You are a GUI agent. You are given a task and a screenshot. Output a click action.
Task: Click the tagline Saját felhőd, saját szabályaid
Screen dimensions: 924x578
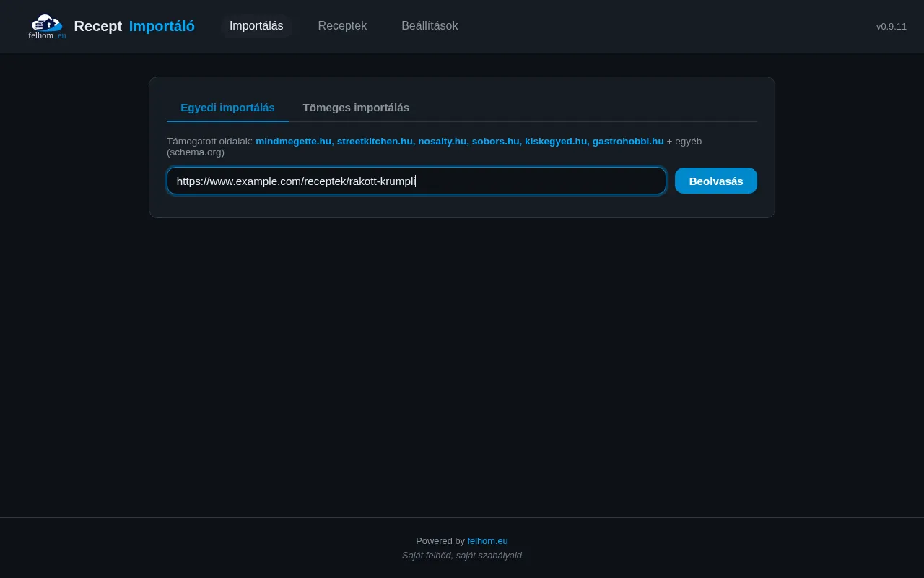coord(462,555)
